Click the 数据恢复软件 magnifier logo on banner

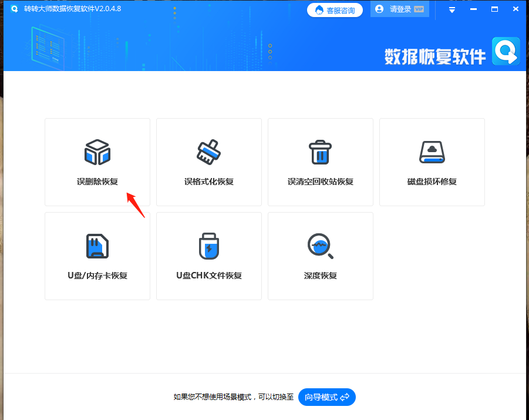(506, 52)
